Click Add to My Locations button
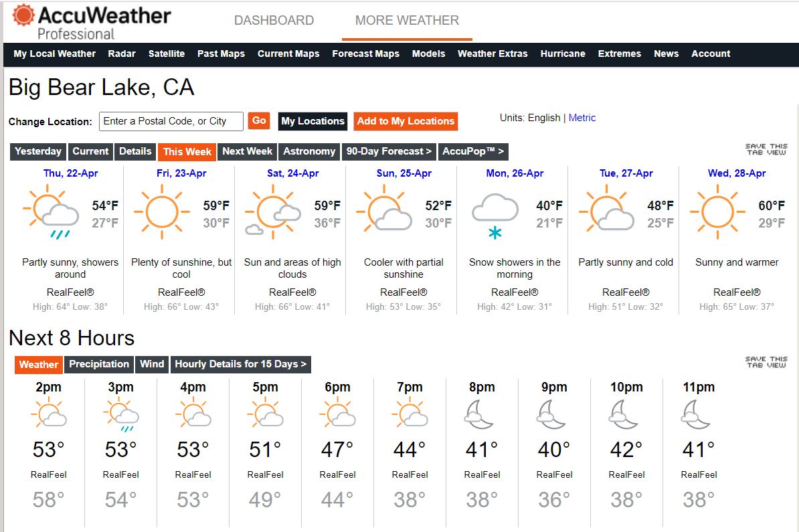Viewport: 799px width, 532px height. pyautogui.click(x=406, y=121)
